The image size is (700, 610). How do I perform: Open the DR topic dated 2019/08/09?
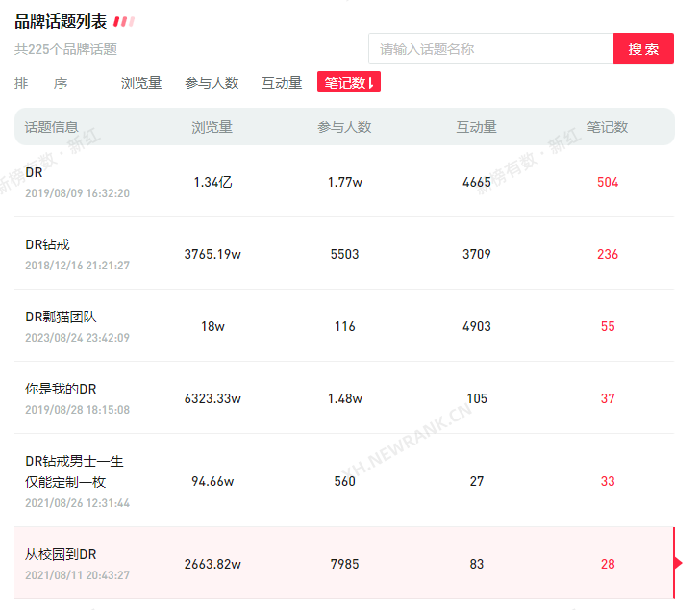click(34, 172)
